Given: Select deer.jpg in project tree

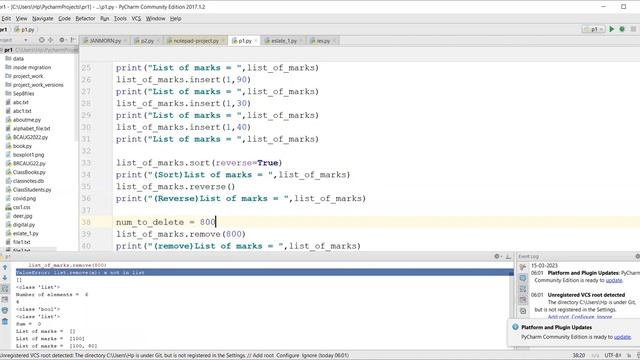Looking at the screenshot, I should pos(22,216).
